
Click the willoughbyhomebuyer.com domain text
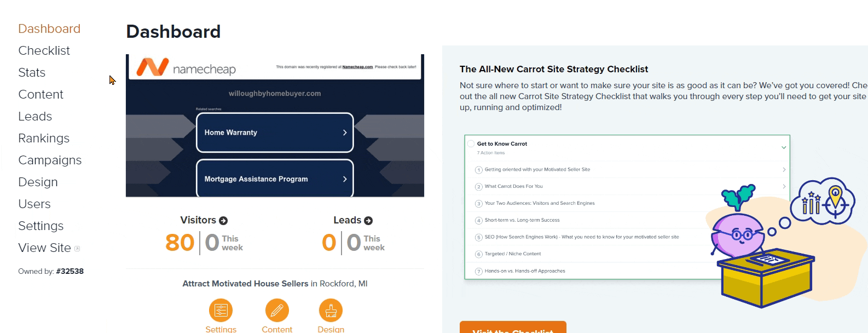click(275, 94)
